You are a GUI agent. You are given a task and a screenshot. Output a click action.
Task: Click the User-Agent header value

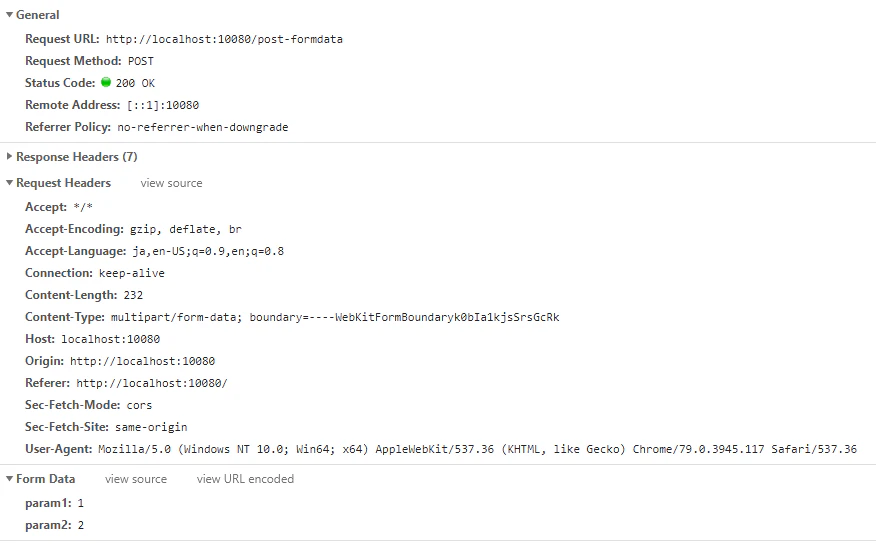pyautogui.click(x=477, y=449)
